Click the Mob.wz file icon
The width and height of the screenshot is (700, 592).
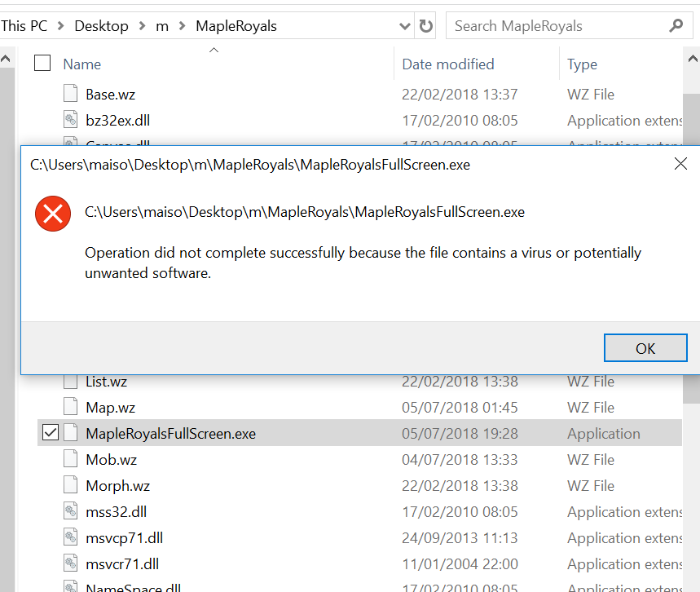coord(71,459)
